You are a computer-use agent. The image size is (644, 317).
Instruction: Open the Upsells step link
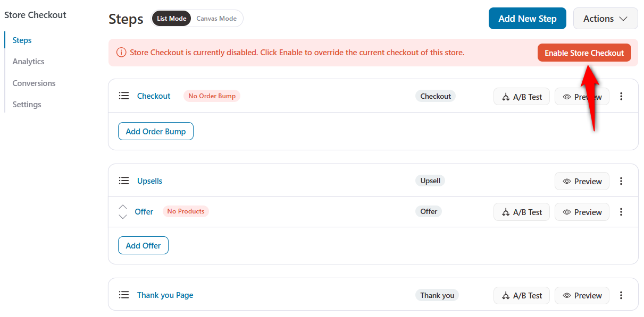(150, 181)
